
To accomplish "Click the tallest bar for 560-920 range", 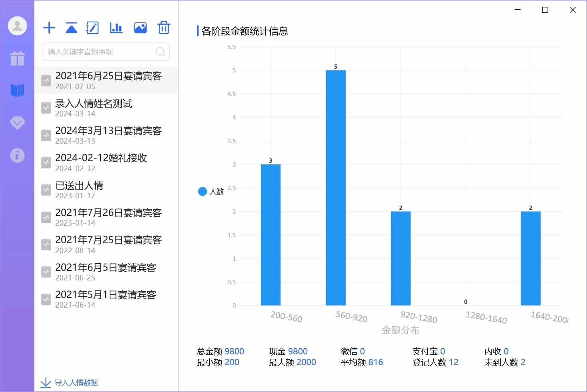I will pos(335,188).
